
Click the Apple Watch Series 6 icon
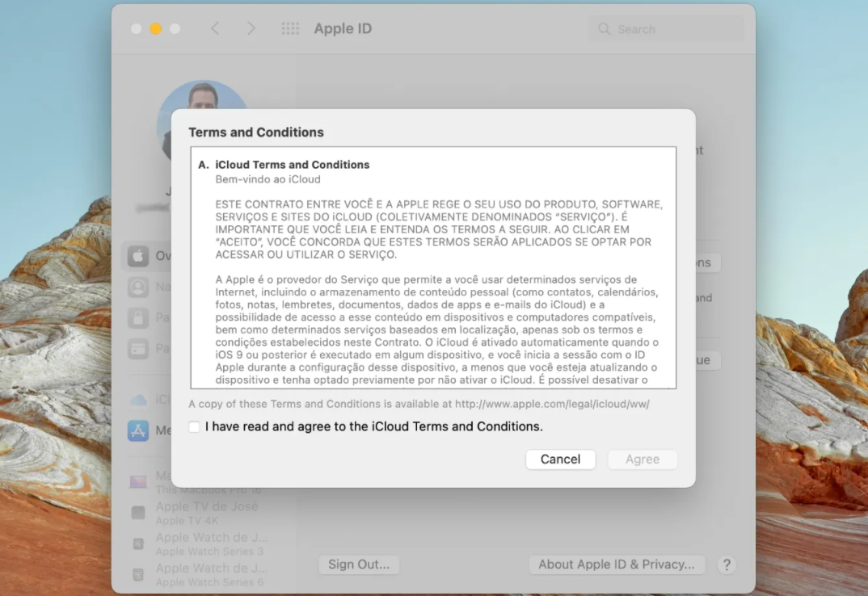click(138, 575)
